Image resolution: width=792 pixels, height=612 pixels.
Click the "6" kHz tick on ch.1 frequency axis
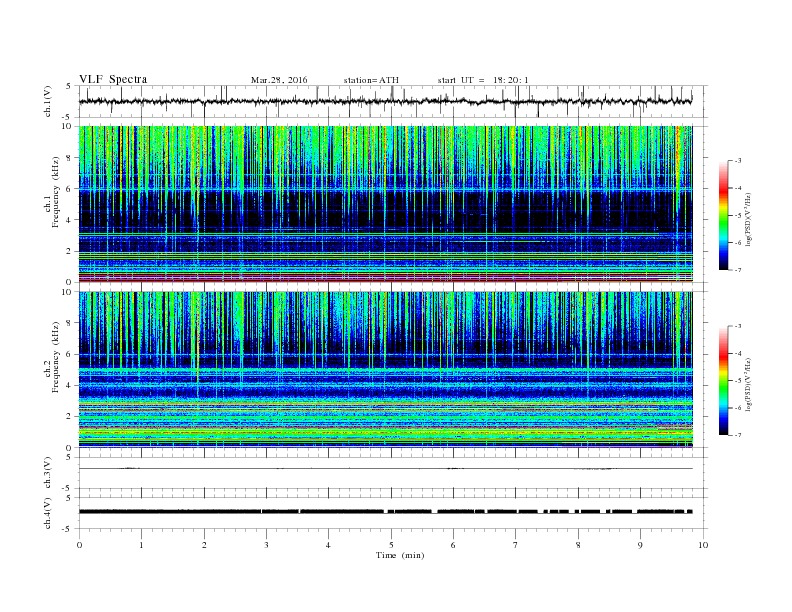click(69, 189)
